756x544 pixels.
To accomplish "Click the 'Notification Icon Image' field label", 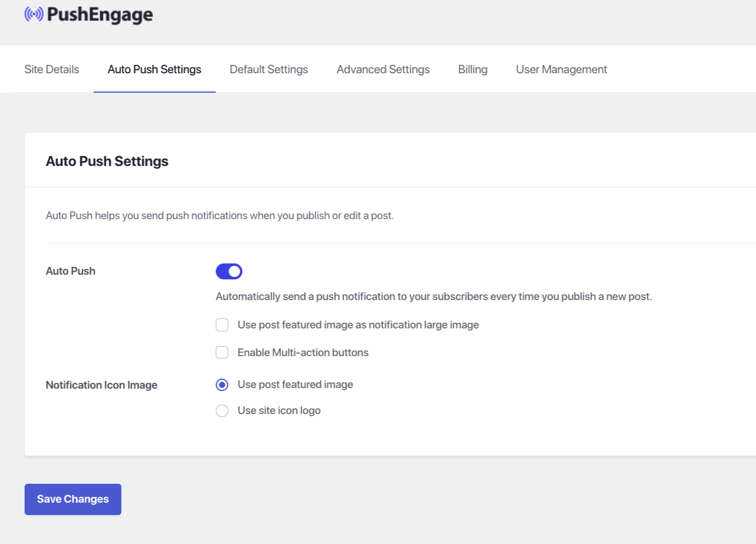I will click(x=102, y=385).
